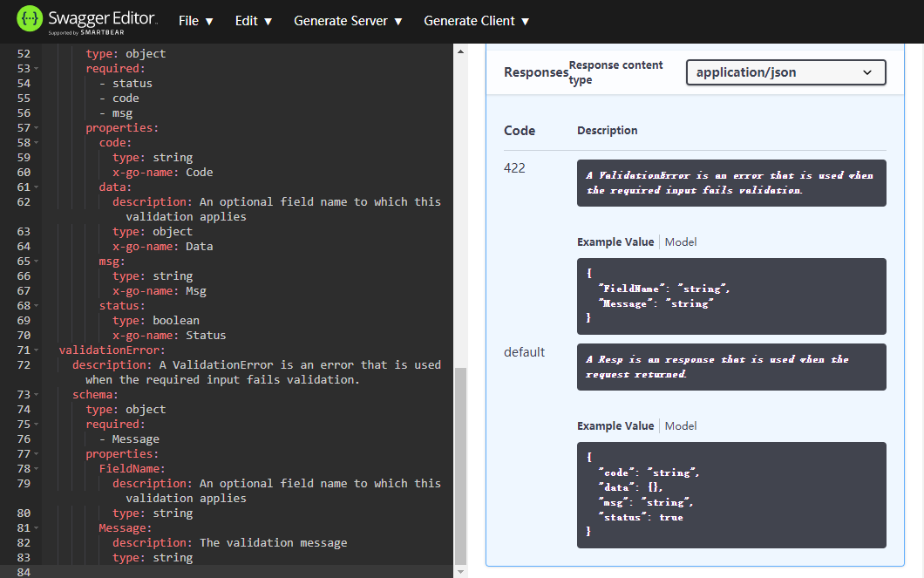Open the File menu
This screenshot has width=924, height=578.
click(x=195, y=21)
